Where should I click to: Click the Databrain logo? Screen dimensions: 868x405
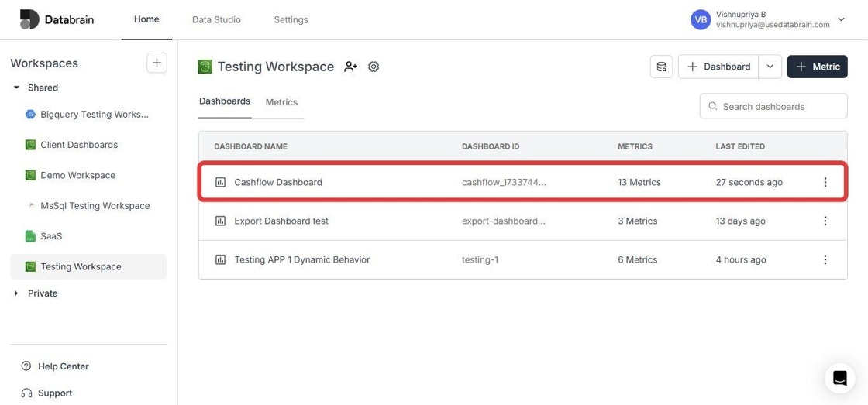(57, 19)
